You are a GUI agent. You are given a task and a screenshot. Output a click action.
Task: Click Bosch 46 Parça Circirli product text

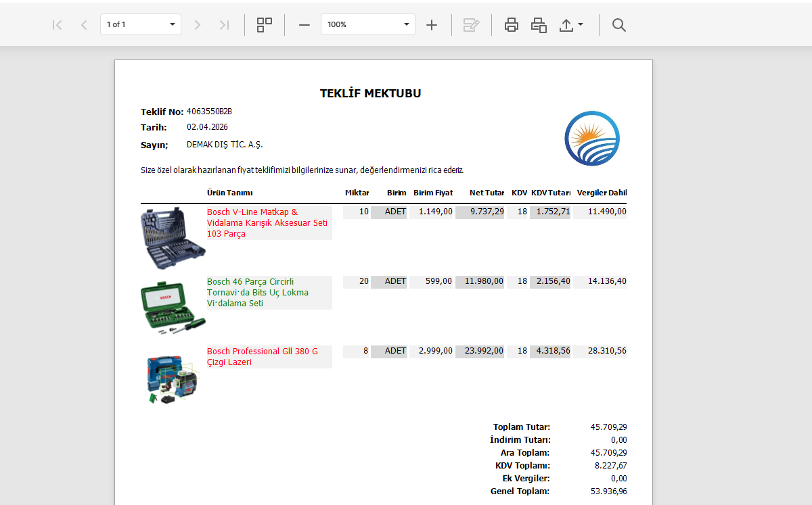tap(258, 292)
